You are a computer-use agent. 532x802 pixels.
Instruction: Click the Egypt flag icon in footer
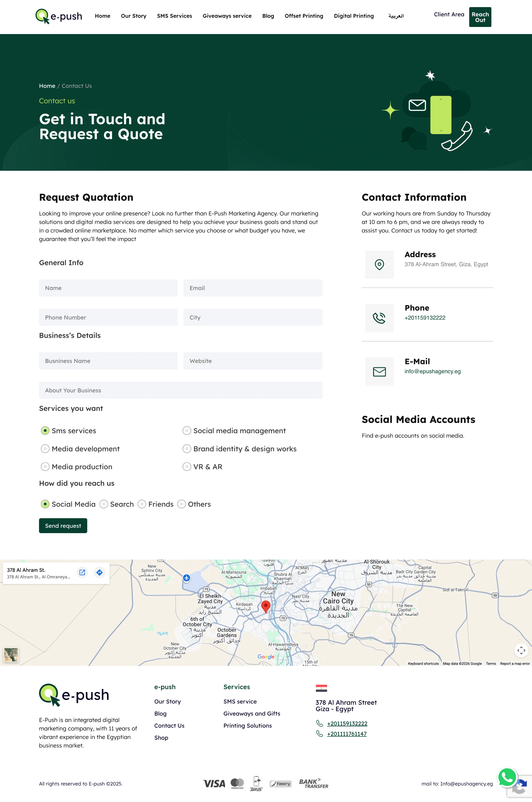tap(321, 688)
